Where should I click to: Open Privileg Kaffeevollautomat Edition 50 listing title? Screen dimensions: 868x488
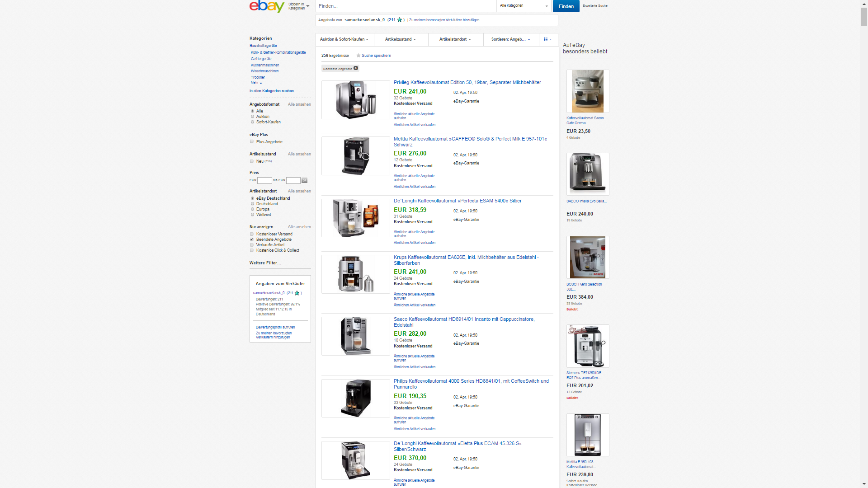pos(467,82)
